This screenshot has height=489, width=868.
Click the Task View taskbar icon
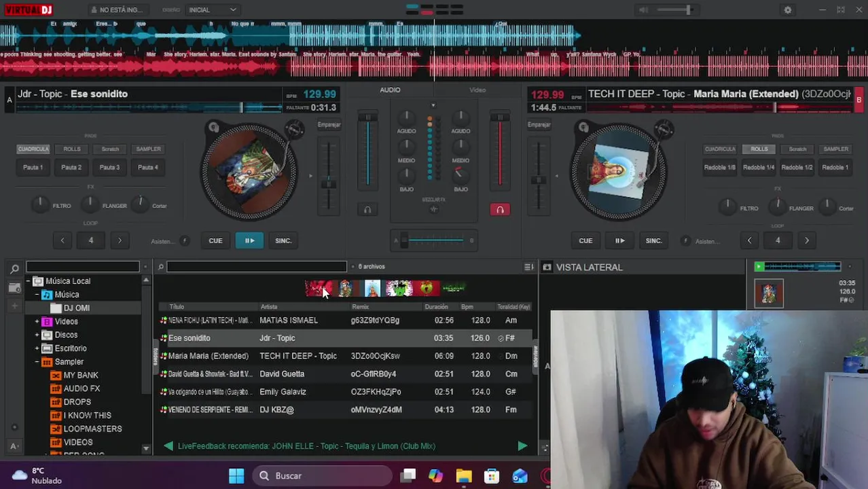408,476
